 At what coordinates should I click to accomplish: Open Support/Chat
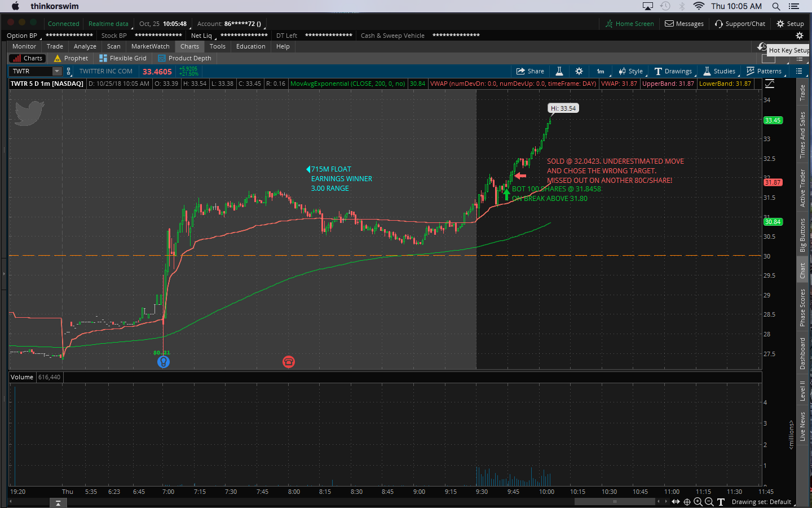point(740,24)
